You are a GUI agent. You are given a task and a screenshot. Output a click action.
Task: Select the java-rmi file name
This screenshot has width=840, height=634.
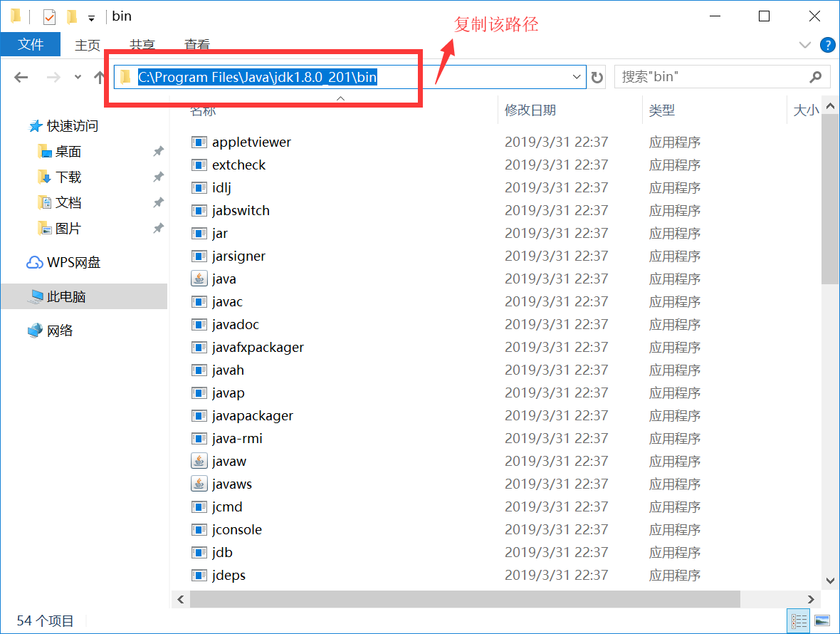237,438
